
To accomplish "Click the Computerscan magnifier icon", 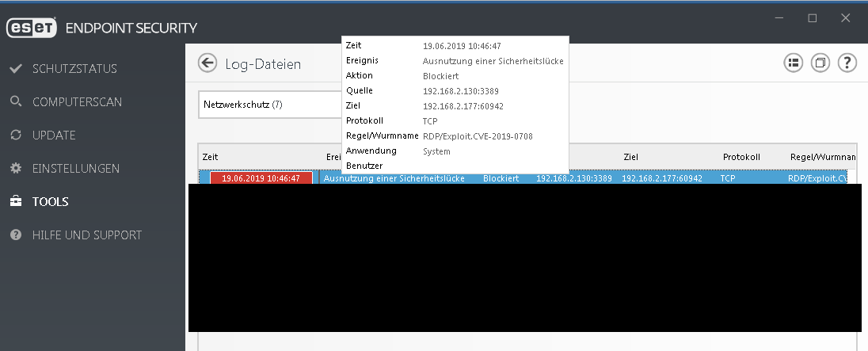I will coord(16,102).
